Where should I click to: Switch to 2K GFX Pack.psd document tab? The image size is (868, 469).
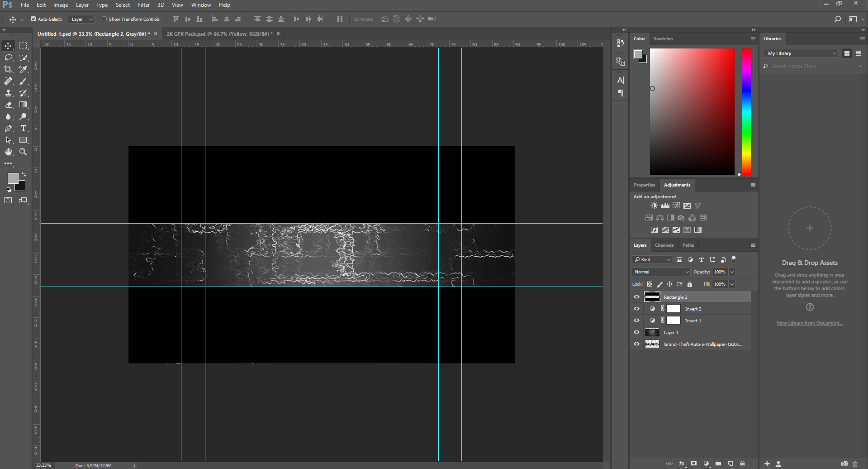219,34
